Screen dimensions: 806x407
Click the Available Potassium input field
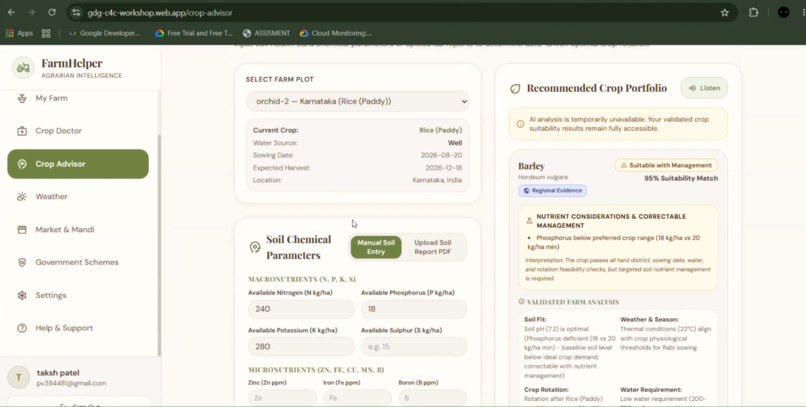point(301,346)
